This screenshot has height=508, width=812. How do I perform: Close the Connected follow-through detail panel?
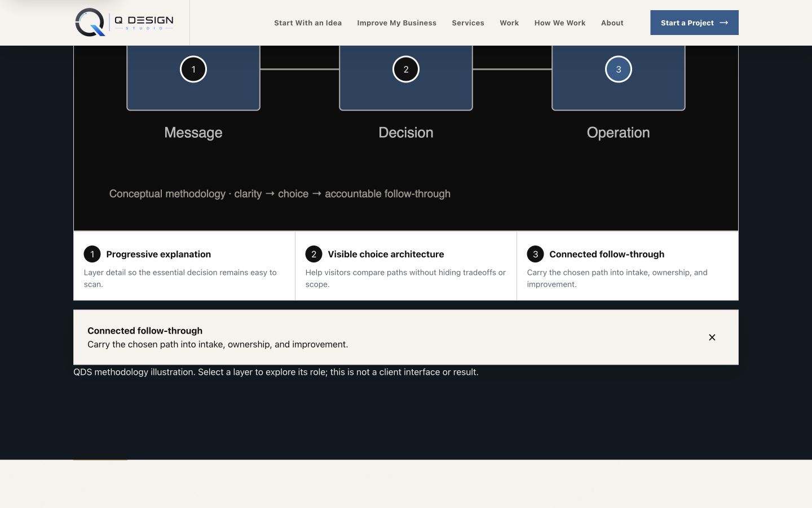click(712, 338)
